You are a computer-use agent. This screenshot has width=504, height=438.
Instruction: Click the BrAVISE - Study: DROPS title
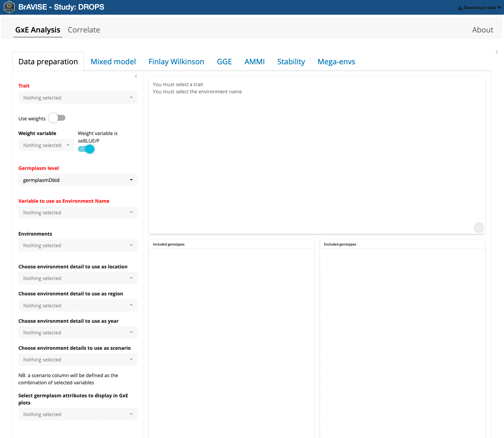(x=61, y=7)
